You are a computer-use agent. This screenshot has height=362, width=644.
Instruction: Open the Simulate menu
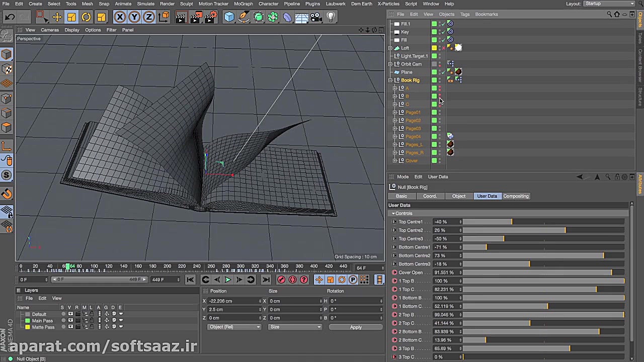pos(145,4)
